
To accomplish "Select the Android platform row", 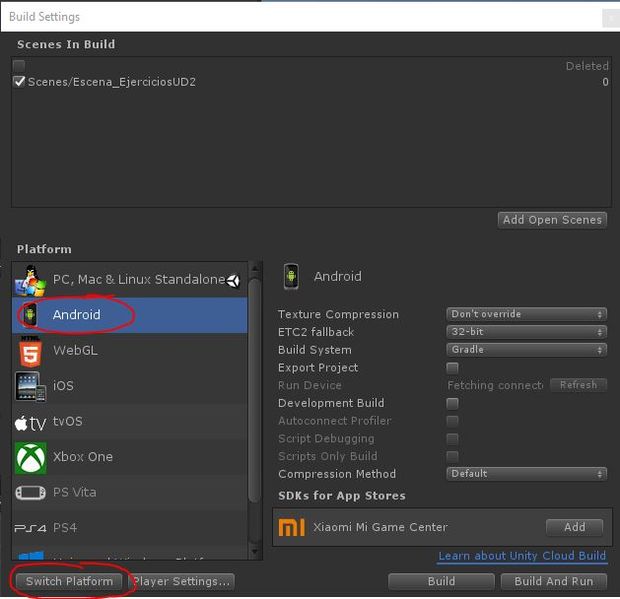I will pos(130,315).
